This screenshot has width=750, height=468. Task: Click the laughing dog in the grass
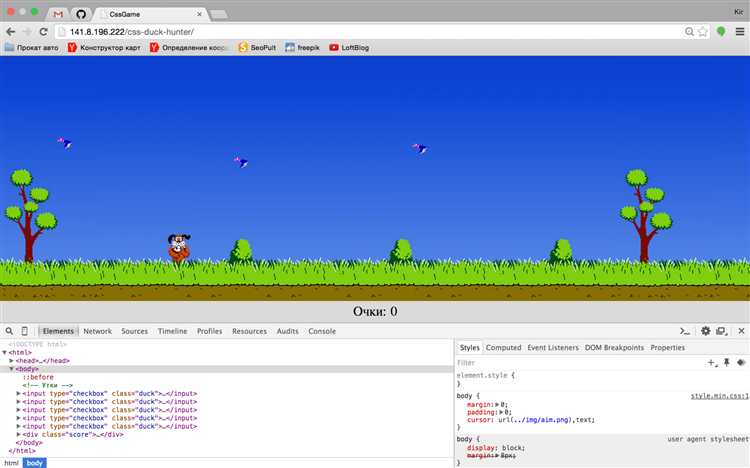pos(179,247)
